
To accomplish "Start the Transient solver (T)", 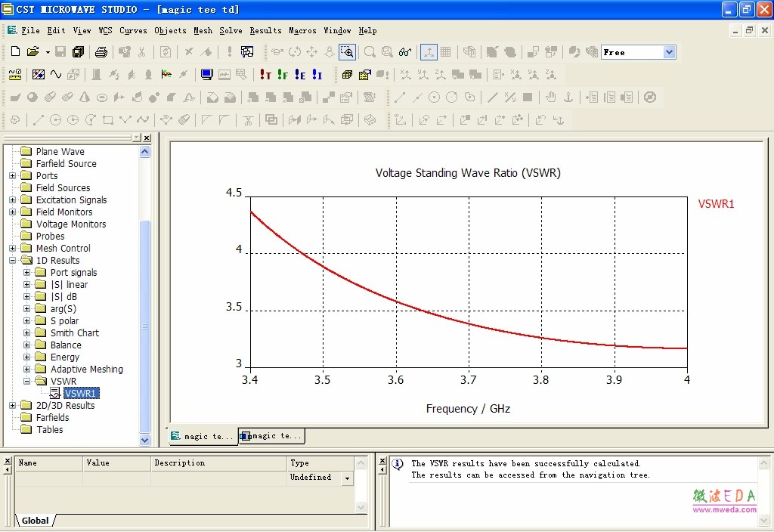I will click(265, 75).
